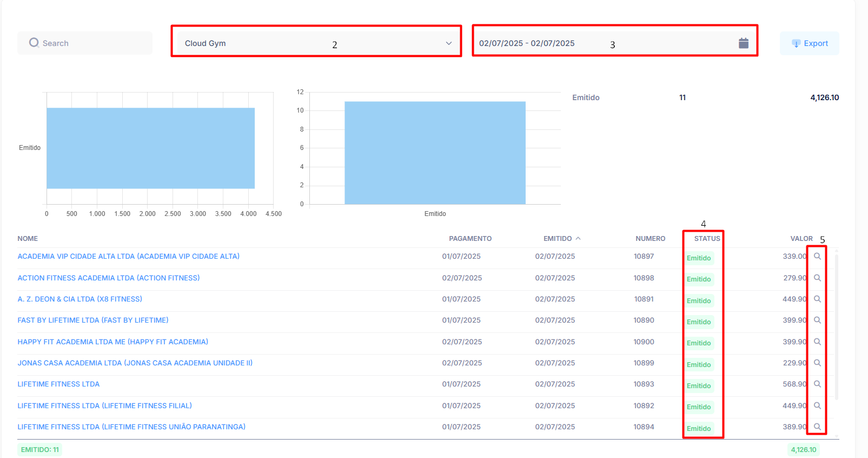Open the calendar icon in date range field
868x458 pixels.
pyautogui.click(x=744, y=43)
